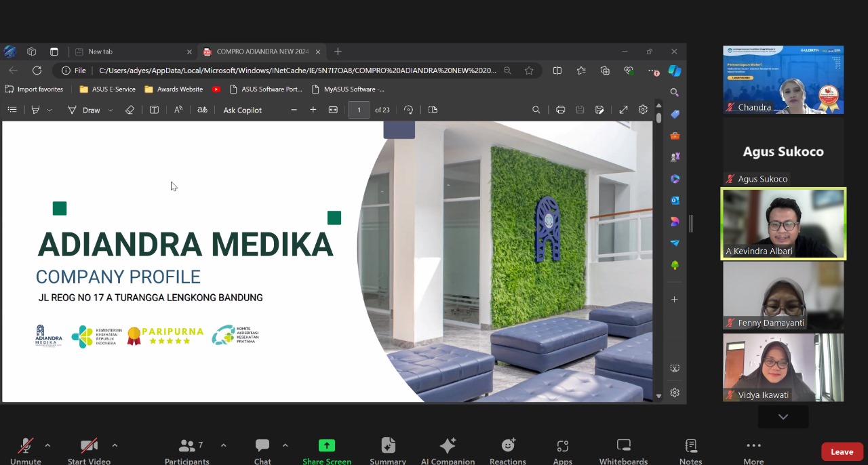Open Find in PDF search icon
Image resolution: width=868 pixels, height=465 pixels.
pyautogui.click(x=536, y=110)
